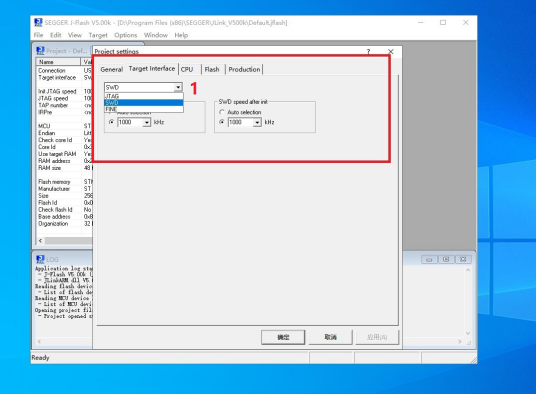536x395 pixels.
Task: Maximize the LOG window
Action: pyautogui.click(x=446, y=259)
